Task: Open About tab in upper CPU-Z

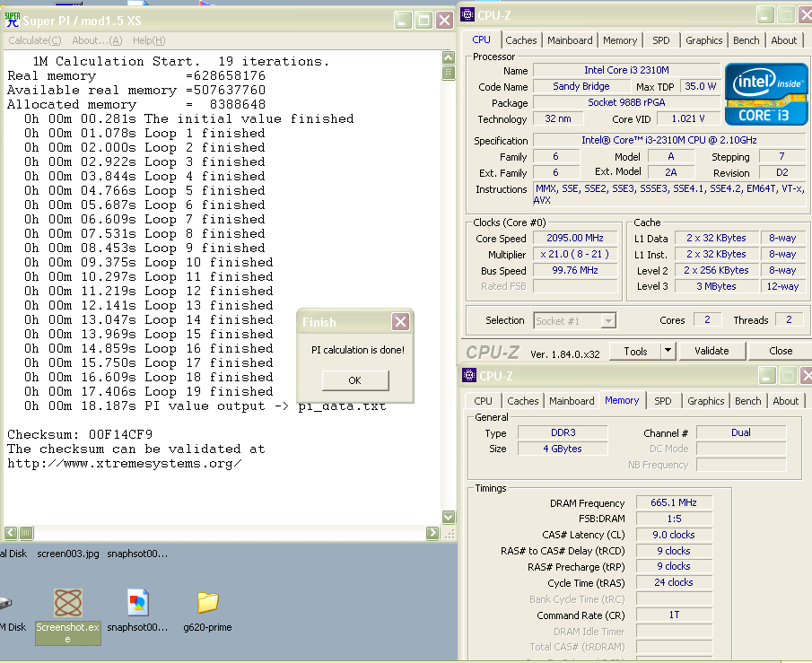Action: 784,40
